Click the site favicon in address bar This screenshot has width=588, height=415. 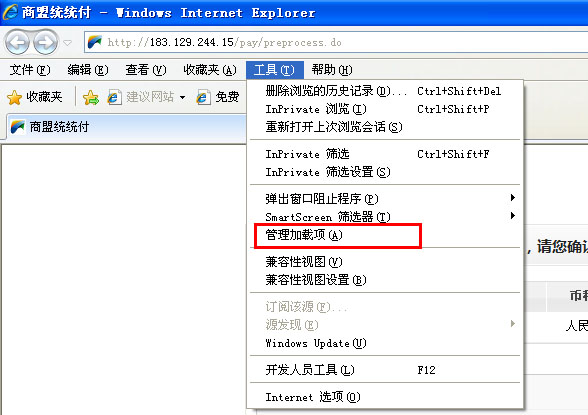(95, 42)
